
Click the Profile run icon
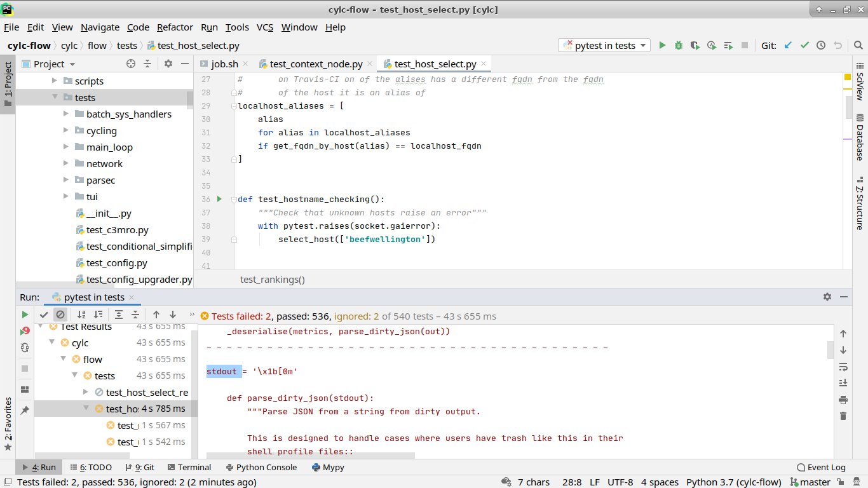pyautogui.click(x=712, y=45)
